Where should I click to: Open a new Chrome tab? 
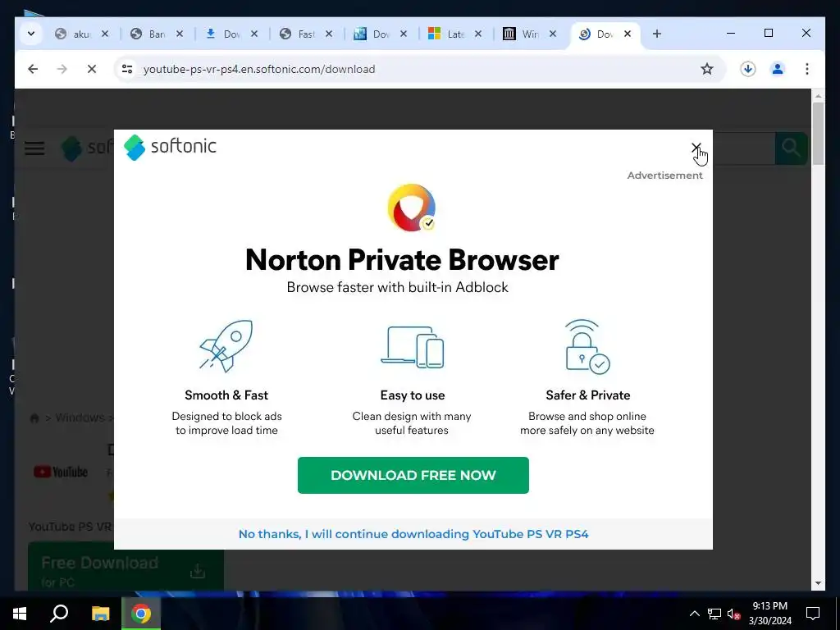click(657, 34)
